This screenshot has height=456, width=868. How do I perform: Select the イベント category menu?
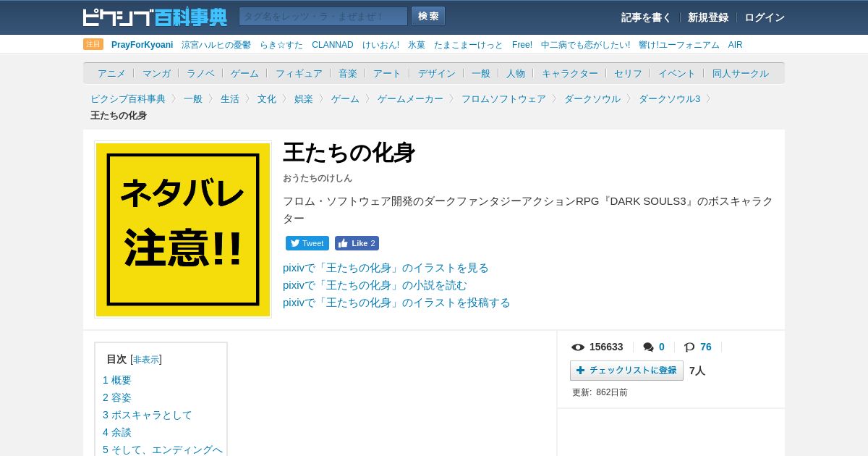pyautogui.click(x=677, y=73)
